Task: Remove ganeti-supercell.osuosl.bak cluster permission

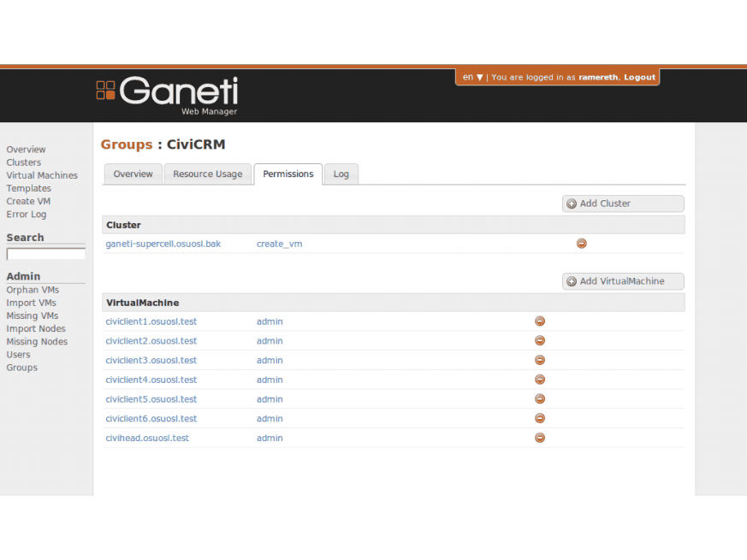Action: [581, 244]
